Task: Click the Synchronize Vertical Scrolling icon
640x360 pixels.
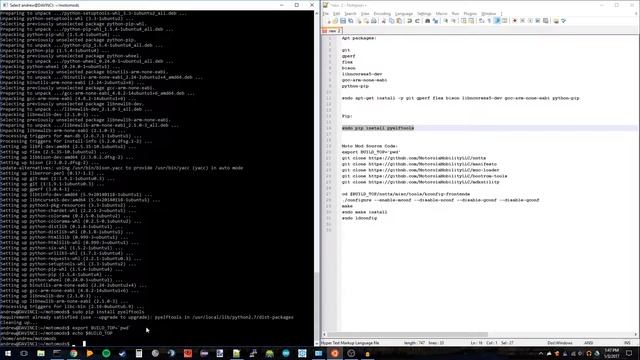Action: click(464, 21)
